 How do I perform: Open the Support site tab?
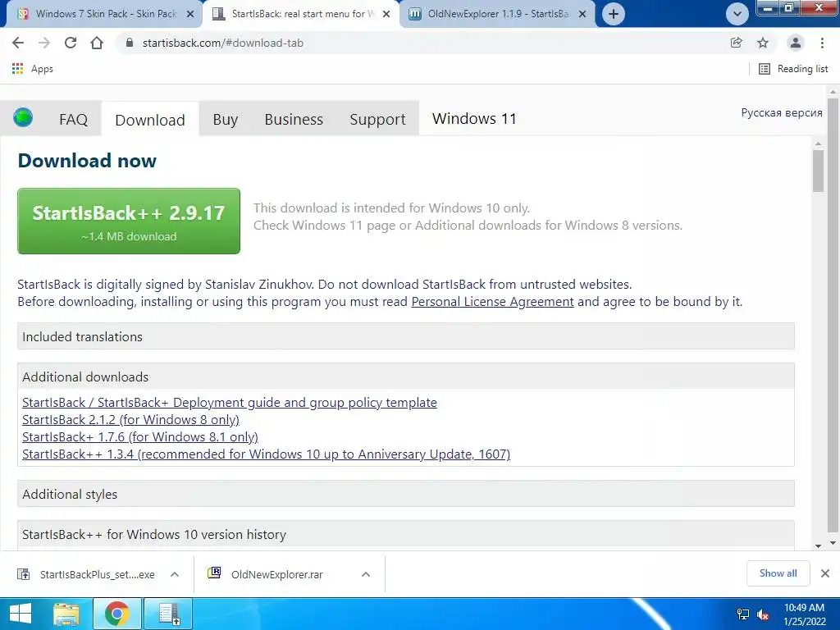click(377, 119)
